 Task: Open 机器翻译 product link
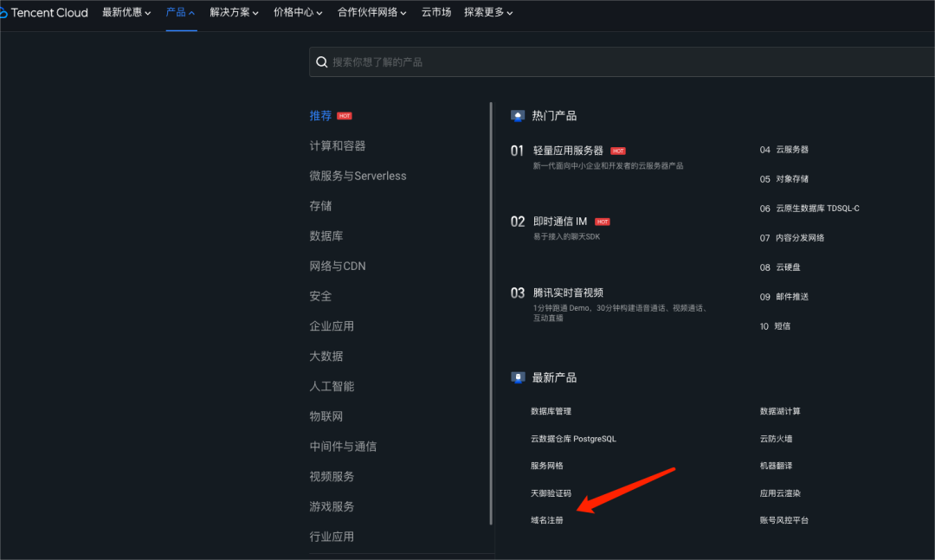pos(776,466)
